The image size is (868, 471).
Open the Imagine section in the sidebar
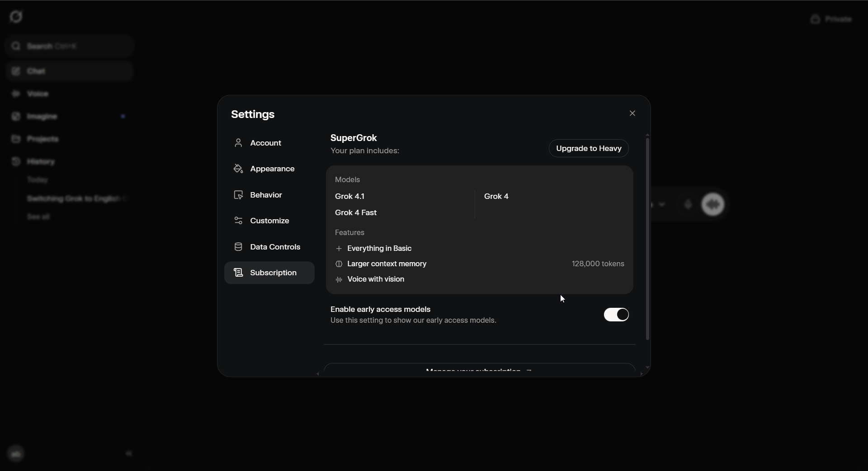click(x=42, y=117)
